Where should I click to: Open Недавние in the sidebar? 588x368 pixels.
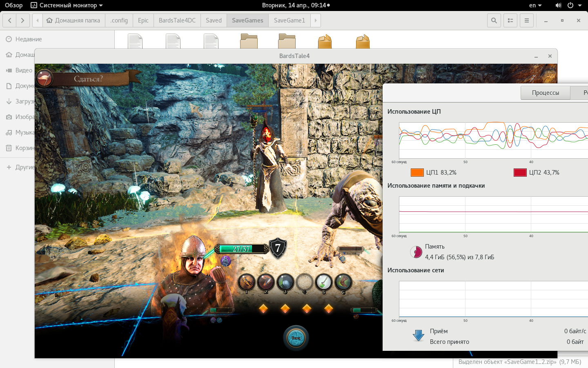[29, 39]
